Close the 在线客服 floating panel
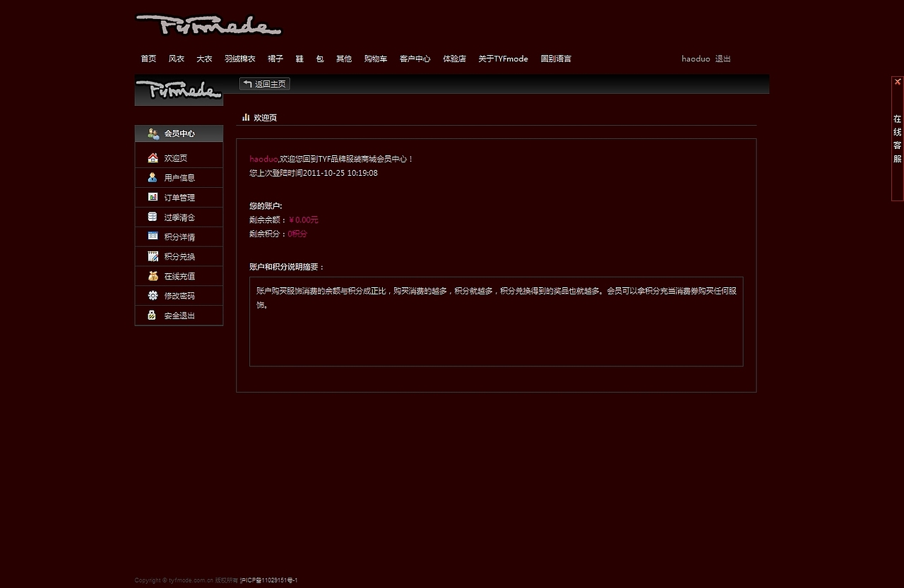Screen dimensions: 904x588 897,81
